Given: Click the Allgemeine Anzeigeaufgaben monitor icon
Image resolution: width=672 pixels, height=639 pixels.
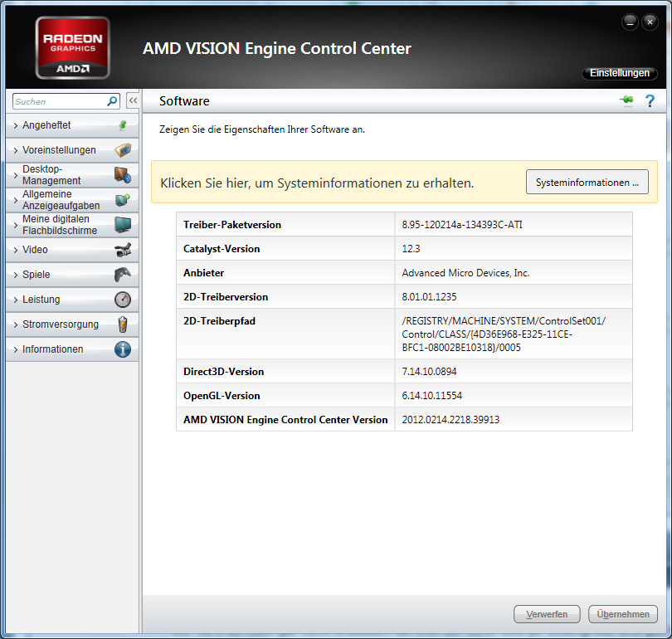Looking at the screenshot, I should (x=123, y=200).
